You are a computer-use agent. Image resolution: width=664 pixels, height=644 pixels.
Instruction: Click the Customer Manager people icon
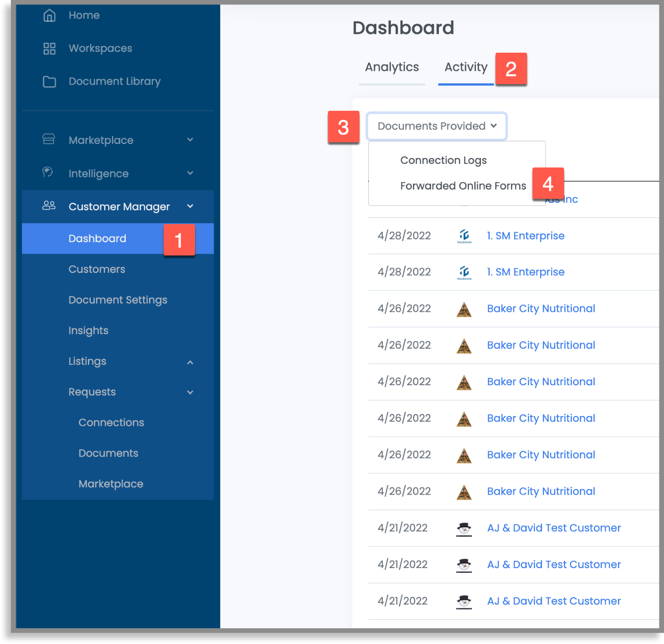point(49,206)
